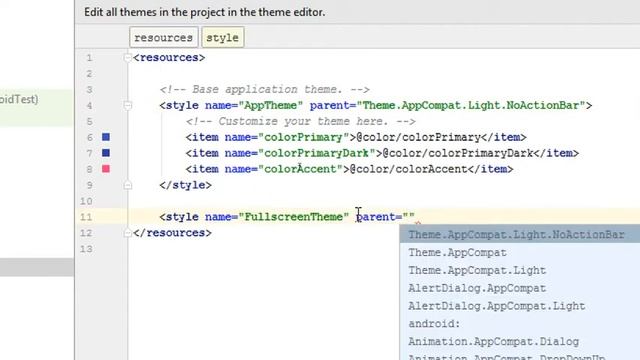This screenshot has width=640, height=360.
Task: Pick AlertDialog.AppCompat suggestion
Action: [520, 288]
